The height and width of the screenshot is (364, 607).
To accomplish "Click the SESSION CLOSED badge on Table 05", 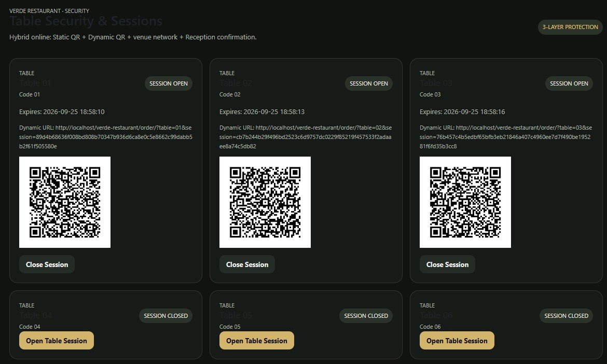I will (x=366, y=316).
